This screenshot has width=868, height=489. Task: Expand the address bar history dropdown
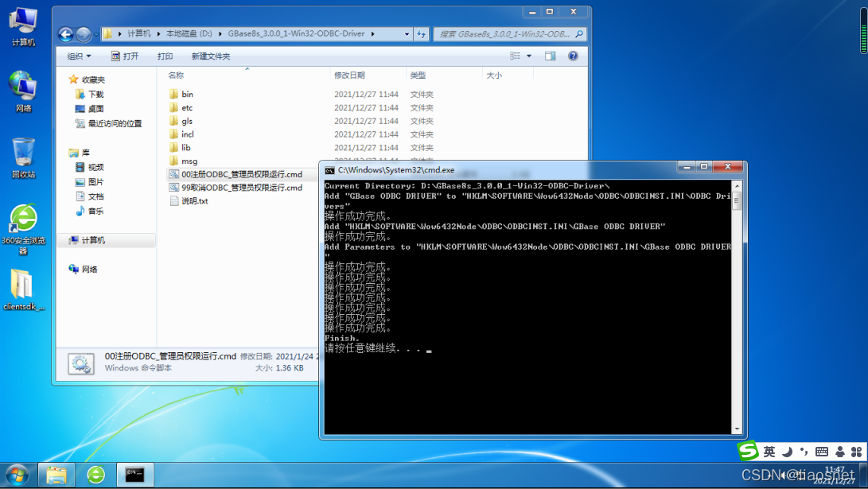tap(407, 33)
